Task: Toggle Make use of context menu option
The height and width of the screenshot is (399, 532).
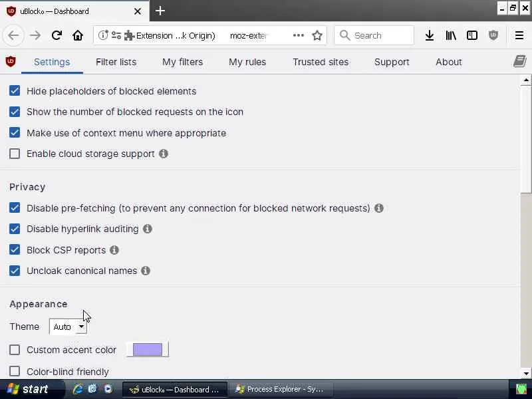Action: coord(15,132)
